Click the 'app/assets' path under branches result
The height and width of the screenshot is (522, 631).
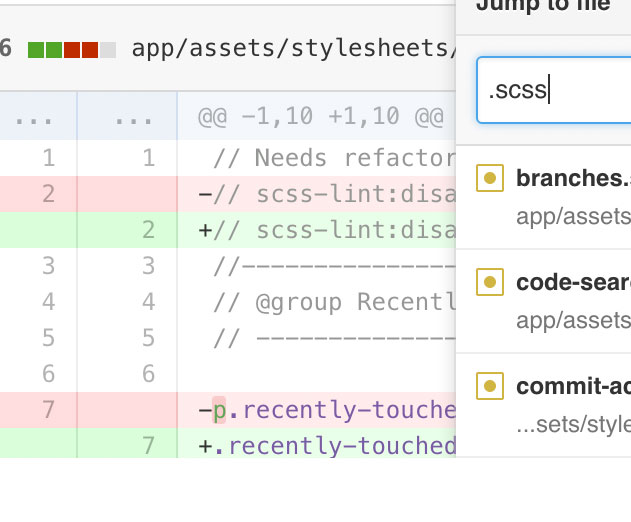[x=573, y=217]
